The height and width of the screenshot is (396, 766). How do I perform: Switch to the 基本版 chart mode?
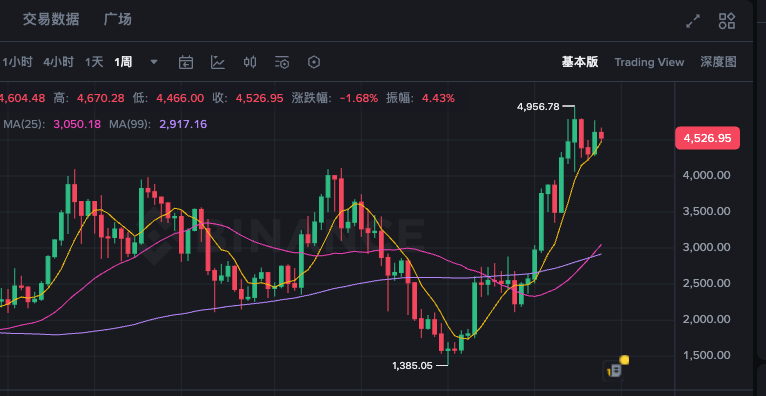580,62
